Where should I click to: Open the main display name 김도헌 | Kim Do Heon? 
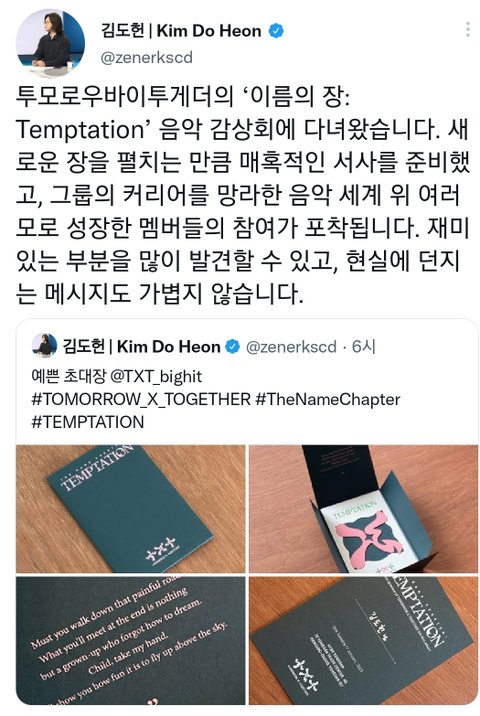(181, 31)
